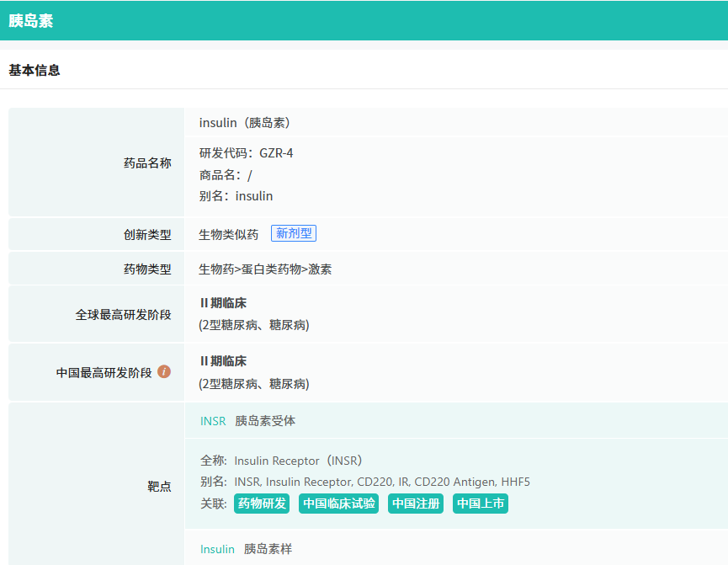Click the 全称 Insulin Receptor line
728x565 pixels.
(280, 461)
